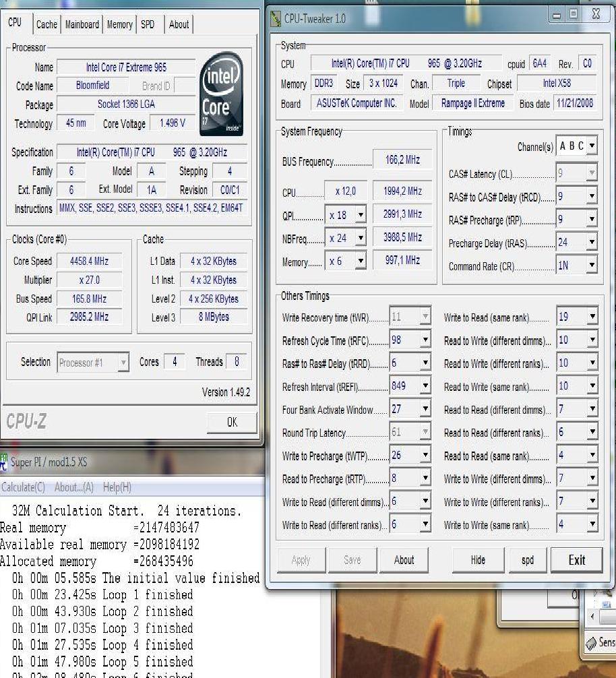Click the grayed Apply button in CPU-Tweaker
The image size is (616, 678).
click(x=301, y=560)
